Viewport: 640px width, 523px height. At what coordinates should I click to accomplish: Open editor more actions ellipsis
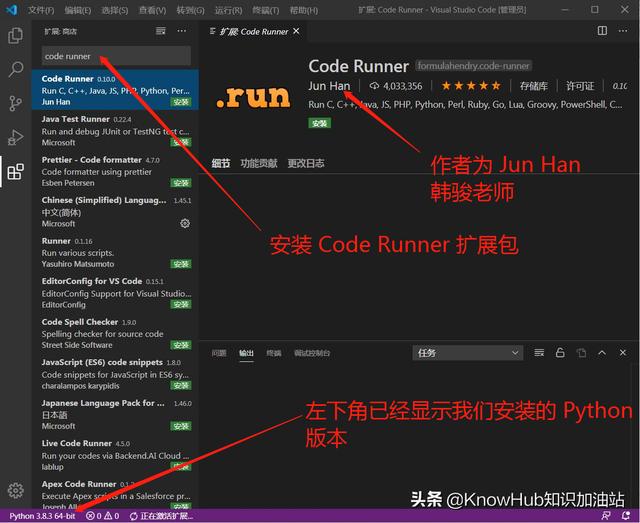(x=623, y=31)
